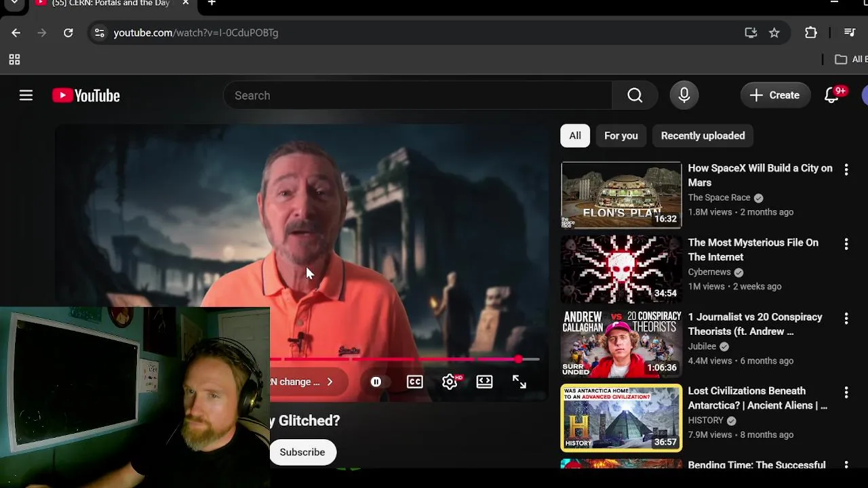Go forward in browser history

point(42,33)
